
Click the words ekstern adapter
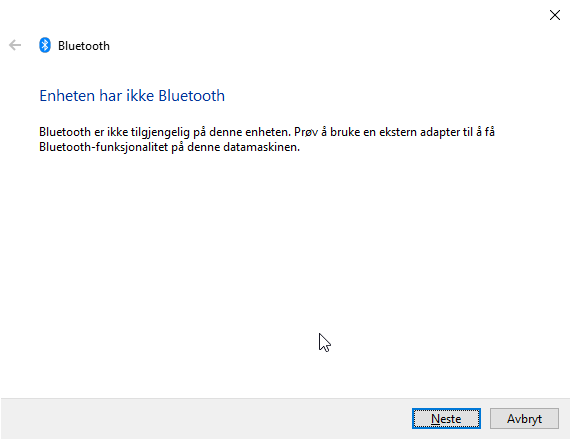[x=420, y=132]
